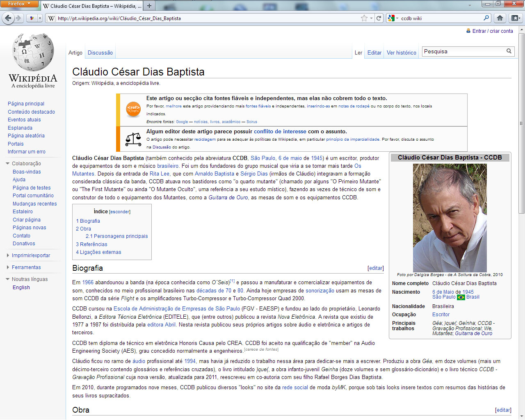
Task: Switch to the Discussão tab
Action: pyautogui.click(x=100, y=52)
